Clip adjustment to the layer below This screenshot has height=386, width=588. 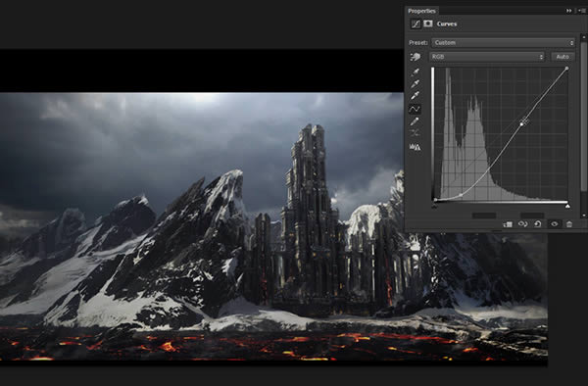tap(508, 224)
